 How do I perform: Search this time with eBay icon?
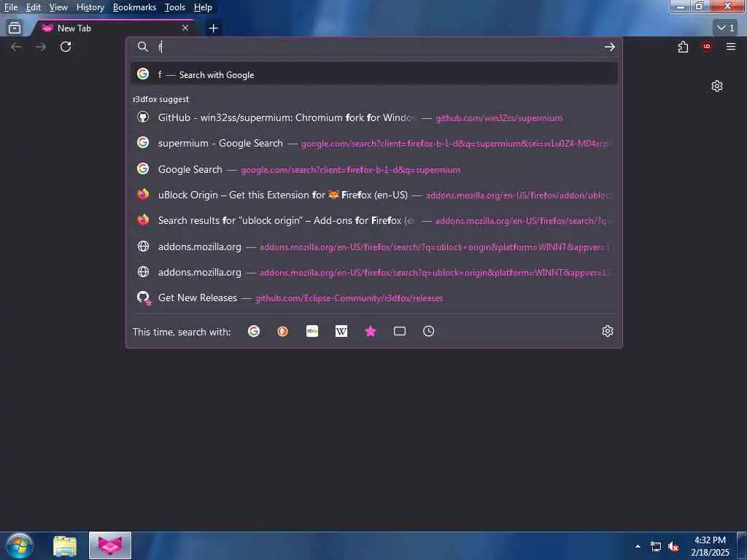[x=312, y=332]
